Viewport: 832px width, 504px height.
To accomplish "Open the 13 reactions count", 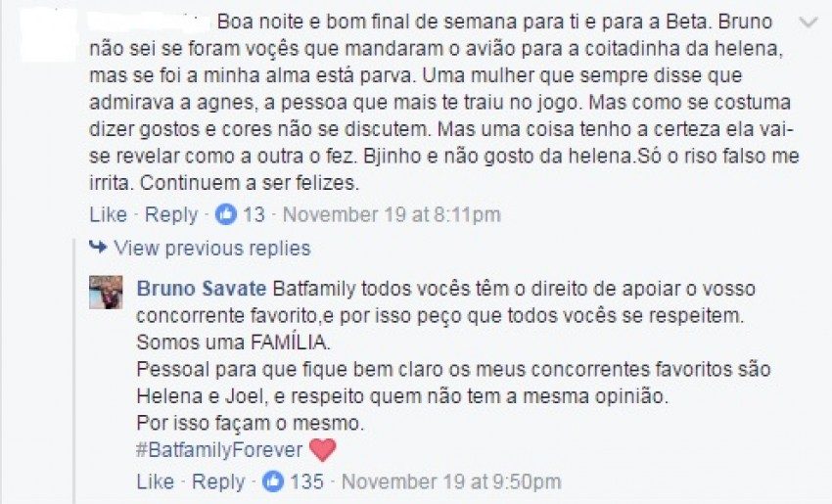I will point(254,214).
